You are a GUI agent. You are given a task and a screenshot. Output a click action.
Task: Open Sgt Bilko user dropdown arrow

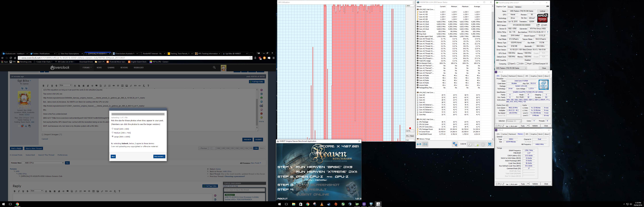[30, 81]
